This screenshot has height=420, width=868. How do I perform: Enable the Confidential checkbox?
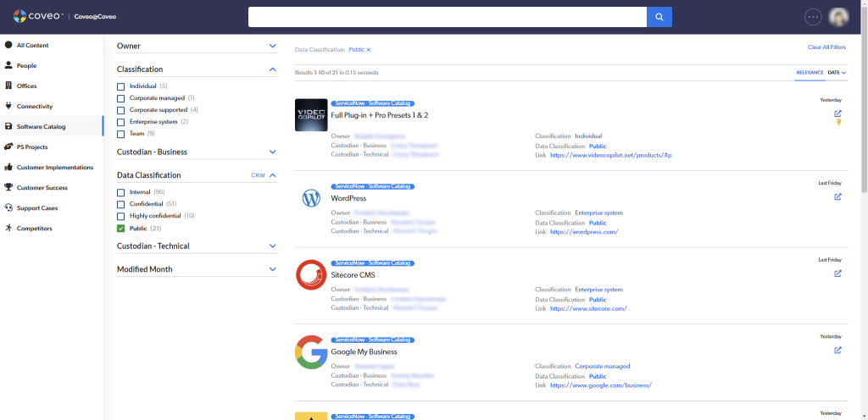point(121,204)
